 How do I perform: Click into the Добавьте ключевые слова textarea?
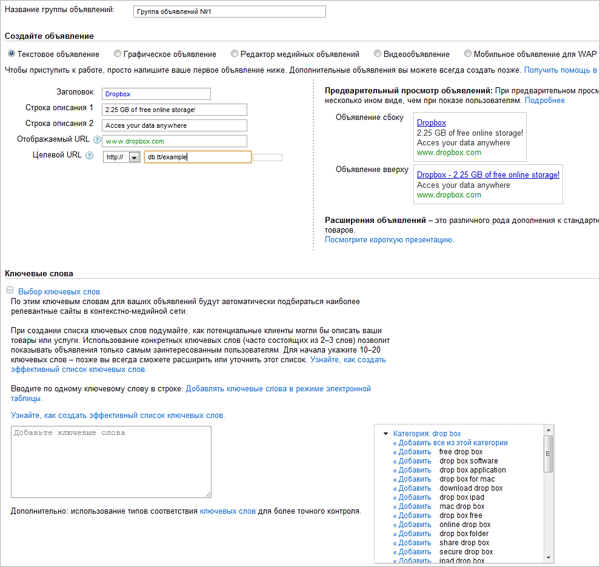click(110, 461)
